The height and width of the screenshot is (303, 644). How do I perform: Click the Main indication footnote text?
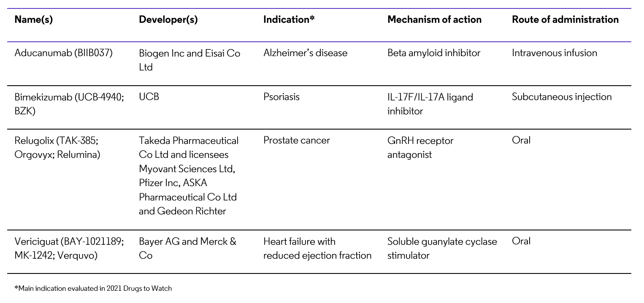[93, 289]
